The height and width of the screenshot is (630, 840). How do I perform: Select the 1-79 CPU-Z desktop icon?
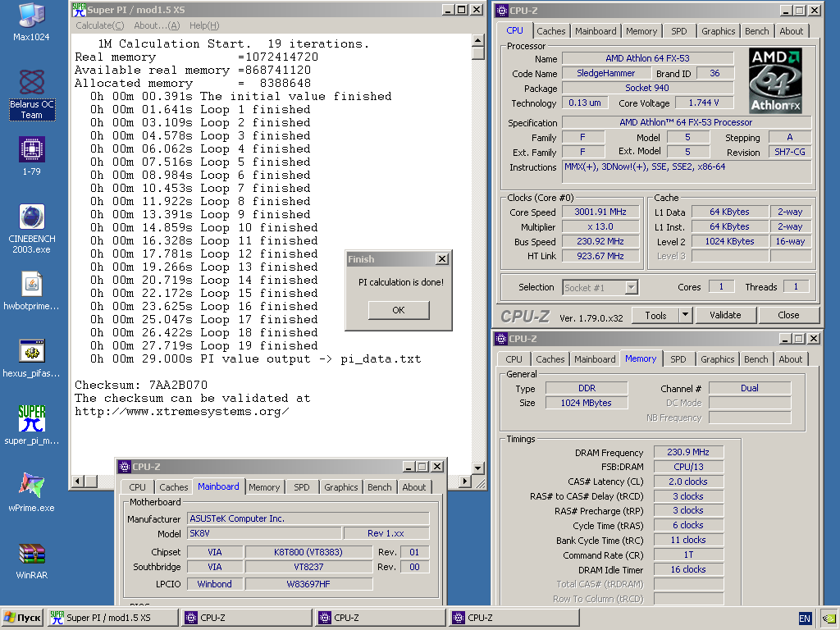click(x=32, y=156)
